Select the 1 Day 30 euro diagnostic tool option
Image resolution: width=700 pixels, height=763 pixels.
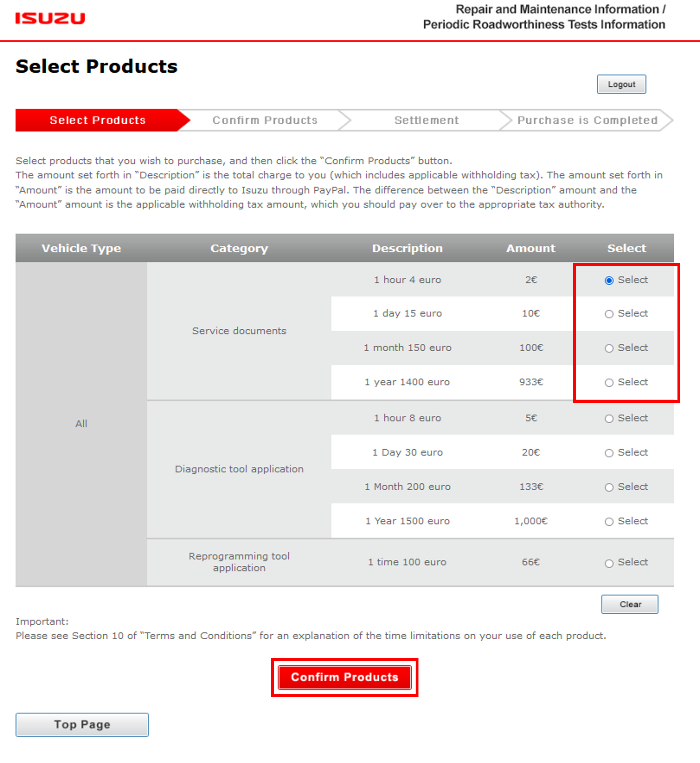click(x=609, y=453)
